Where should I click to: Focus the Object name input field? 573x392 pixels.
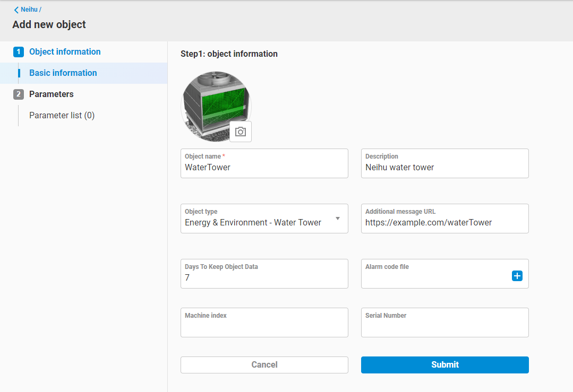pyautogui.click(x=264, y=168)
